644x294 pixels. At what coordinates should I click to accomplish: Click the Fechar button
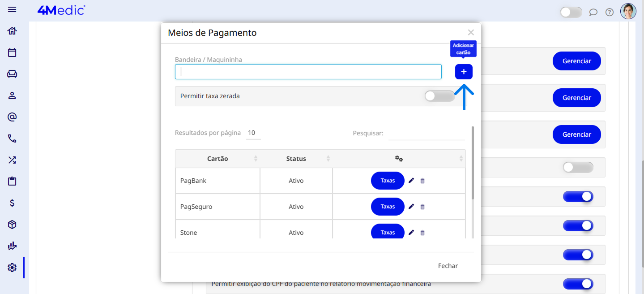coord(448,266)
